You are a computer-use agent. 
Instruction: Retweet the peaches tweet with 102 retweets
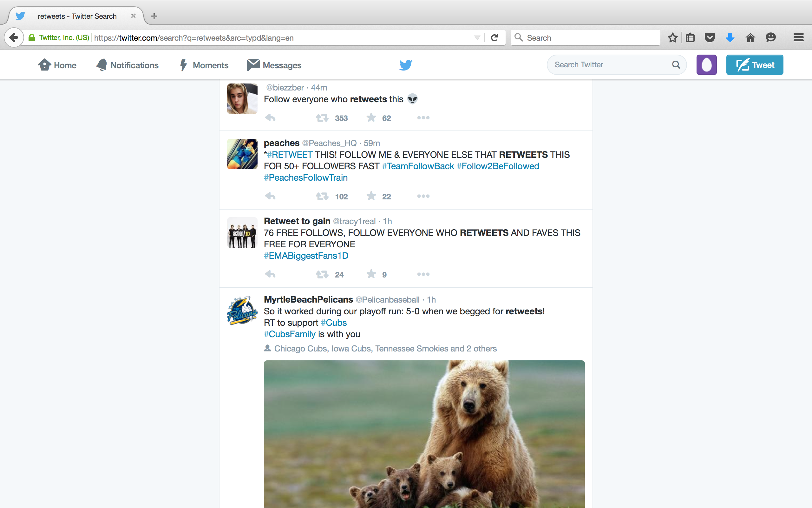(322, 196)
